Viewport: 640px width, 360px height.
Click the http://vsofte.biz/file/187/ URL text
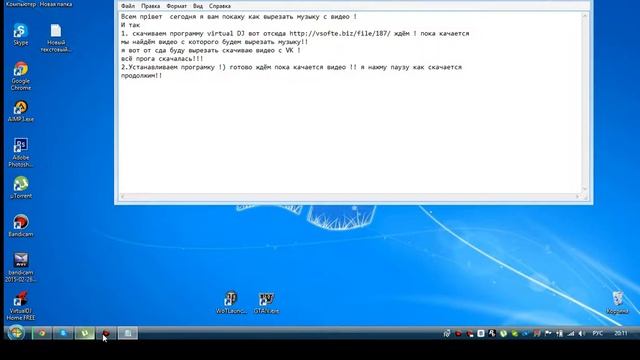[x=340, y=33]
